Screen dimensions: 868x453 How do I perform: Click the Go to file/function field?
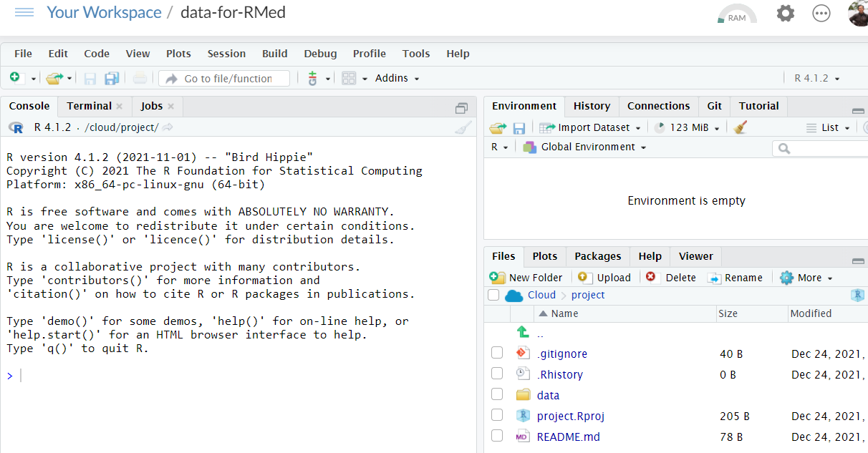pos(227,78)
